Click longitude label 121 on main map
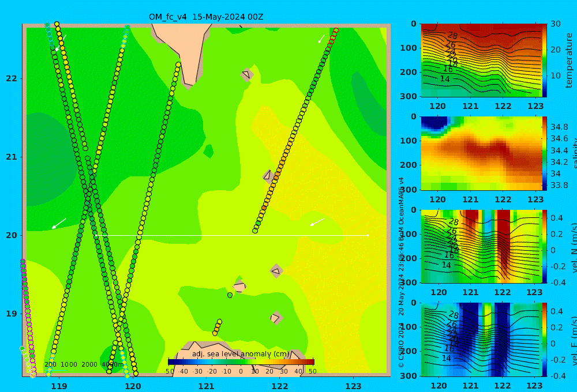This screenshot has width=577, height=392. [x=207, y=386]
